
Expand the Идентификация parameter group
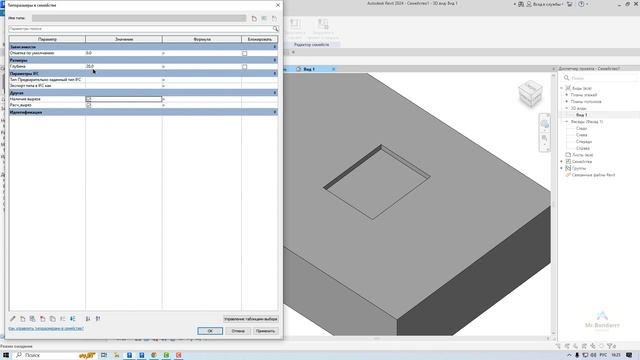coord(275,112)
